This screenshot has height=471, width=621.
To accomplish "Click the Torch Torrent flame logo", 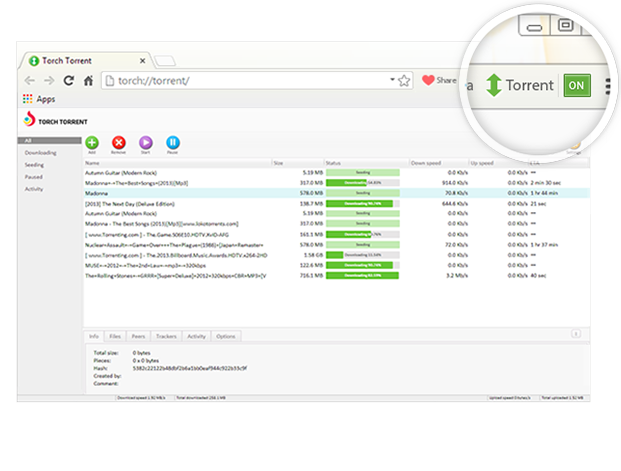I will pyautogui.click(x=29, y=119).
